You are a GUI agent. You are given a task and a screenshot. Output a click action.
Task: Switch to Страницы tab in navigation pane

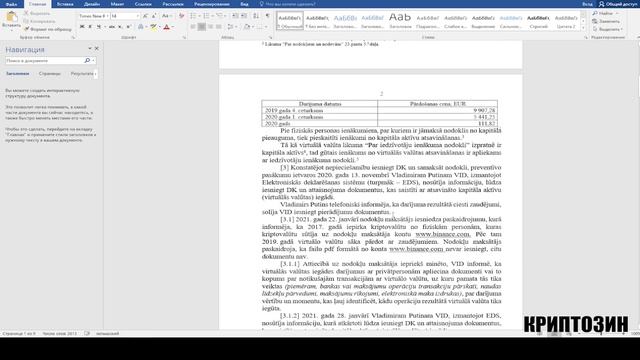point(49,74)
